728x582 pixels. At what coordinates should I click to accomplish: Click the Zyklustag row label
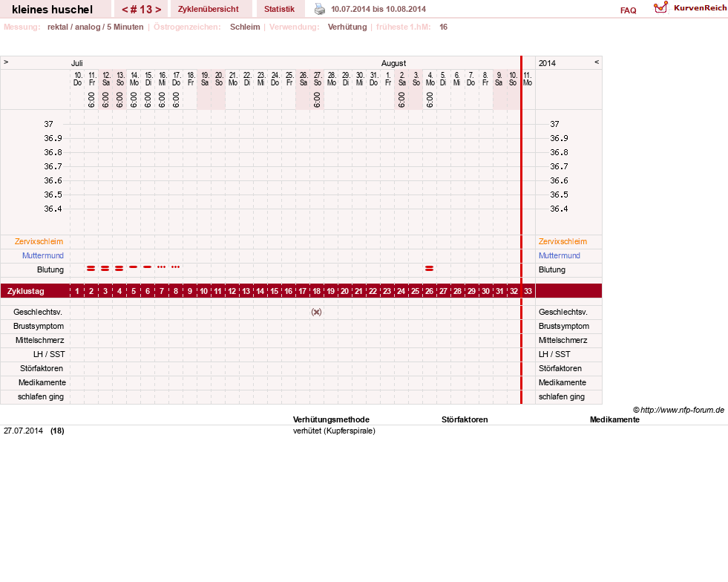[25, 291]
